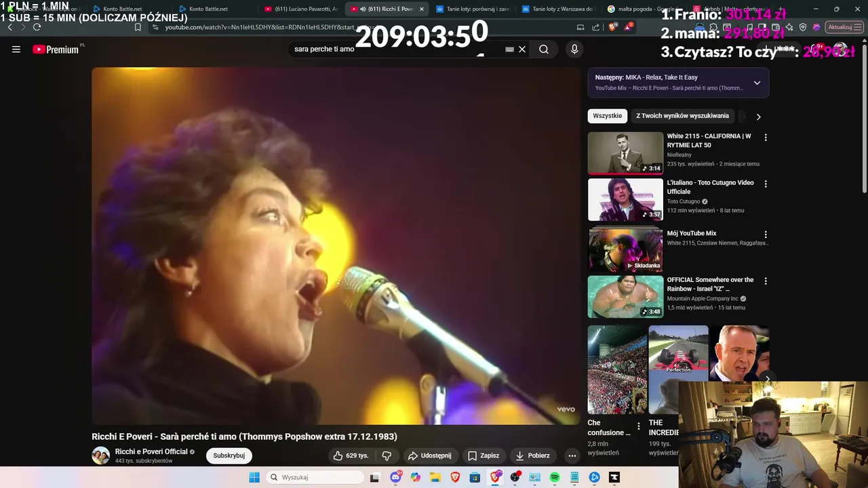Start voice search with microphone icon

[x=574, y=49]
